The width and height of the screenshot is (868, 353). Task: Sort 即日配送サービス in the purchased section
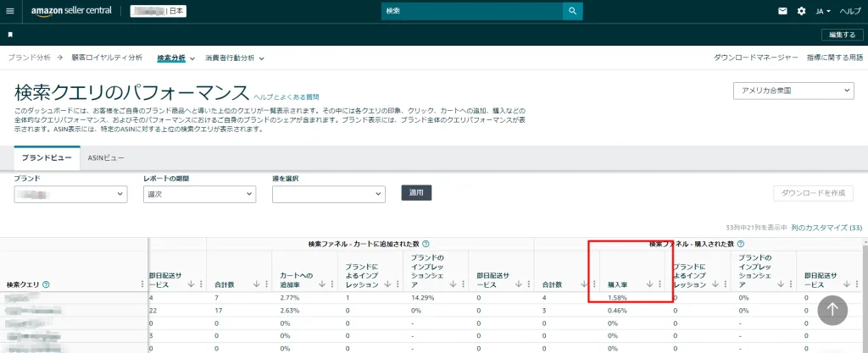pyautogui.click(x=847, y=284)
